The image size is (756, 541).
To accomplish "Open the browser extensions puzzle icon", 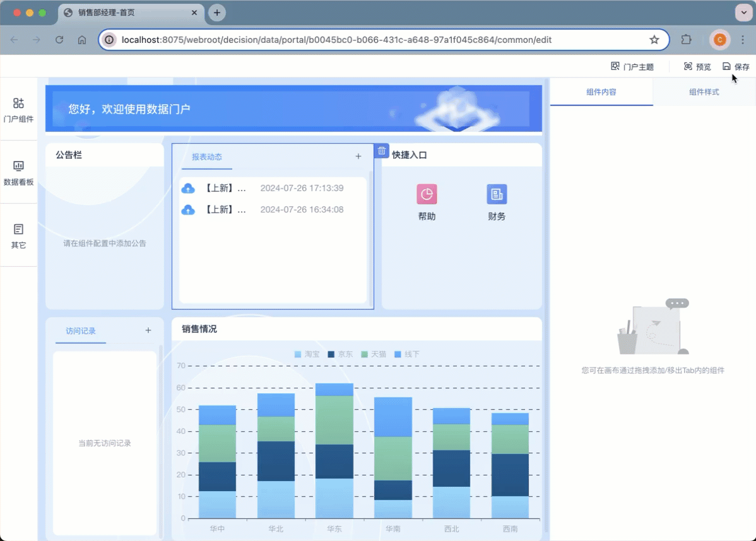I will tap(686, 40).
